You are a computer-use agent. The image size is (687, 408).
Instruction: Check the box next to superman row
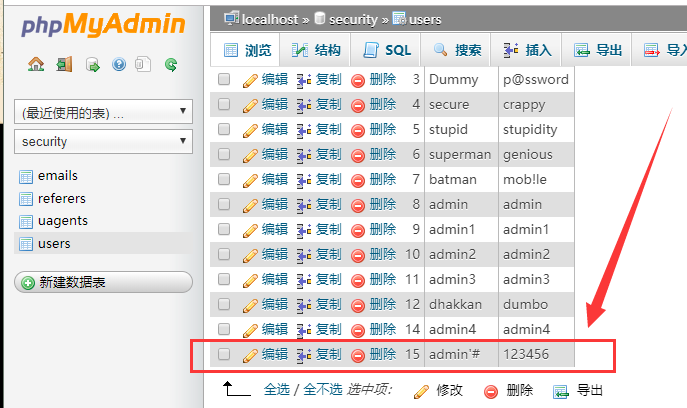point(224,154)
